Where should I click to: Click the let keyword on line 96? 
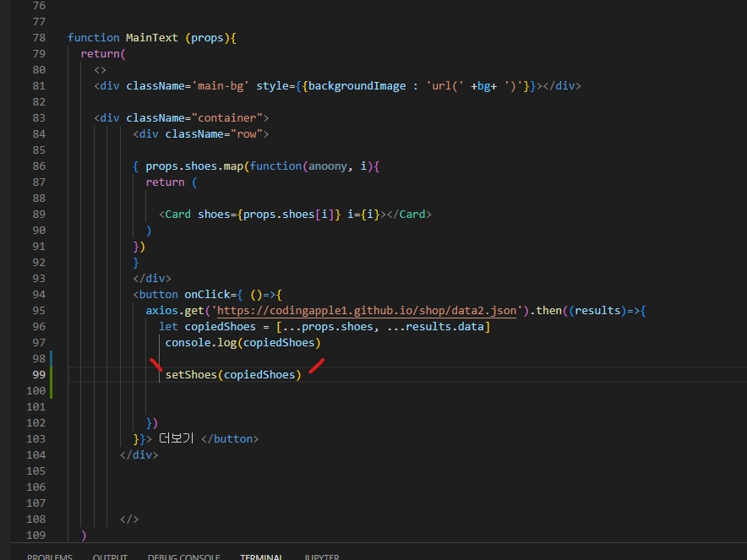click(x=168, y=327)
